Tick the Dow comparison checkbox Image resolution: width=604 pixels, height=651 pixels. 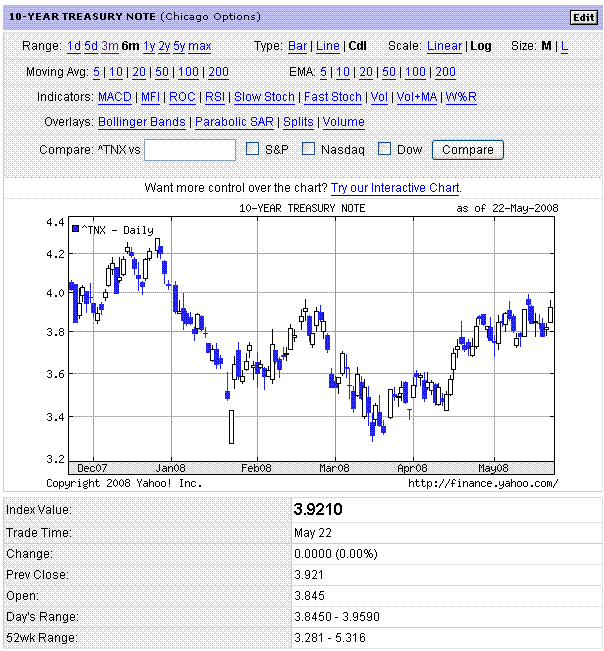click(384, 149)
